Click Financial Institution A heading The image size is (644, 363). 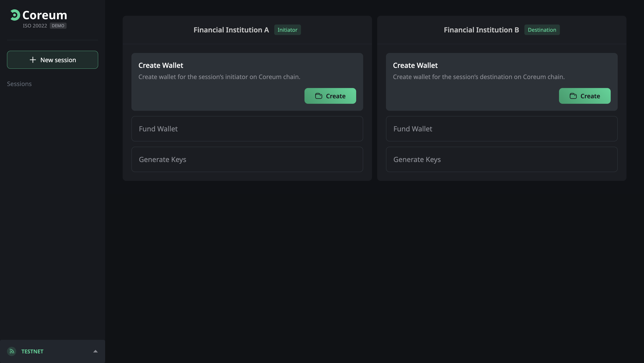[231, 30]
